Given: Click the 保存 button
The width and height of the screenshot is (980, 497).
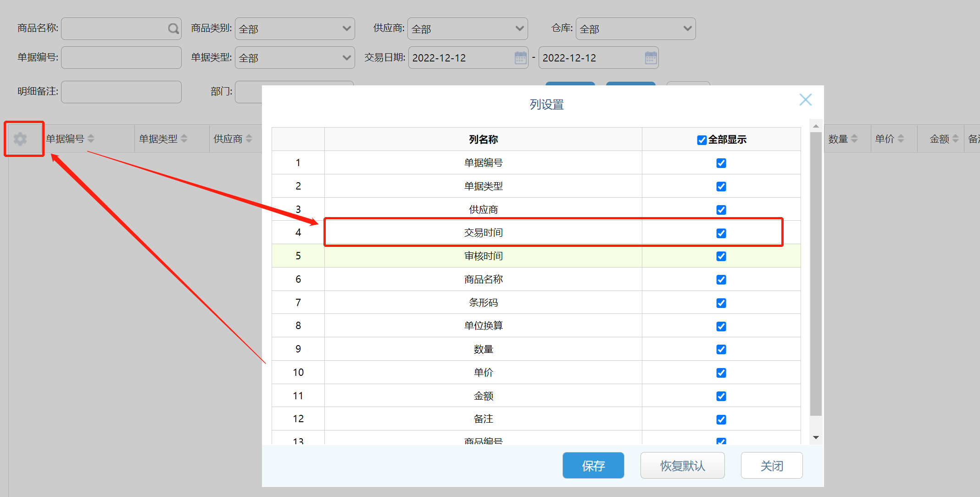Looking at the screenshot, I should 593,465.
